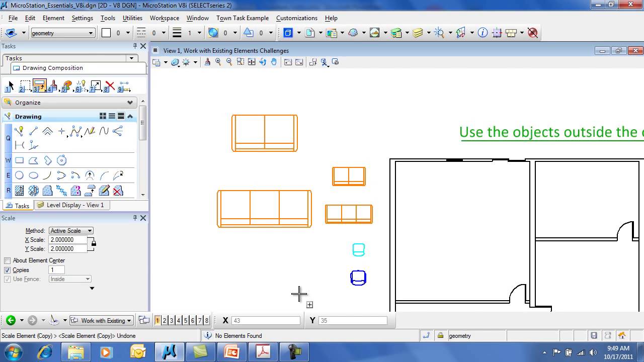Viewport: 644px width, 362px height.
Task: Click the Windows Start button
Action: [x=14, y=352]
